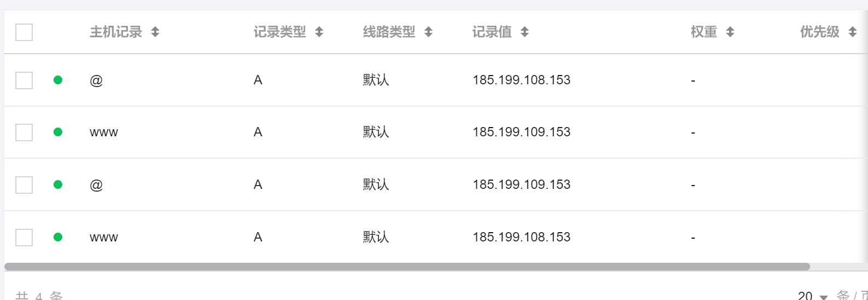
Task: Click sort arrows beside 主机记录 header
Action: click(x=155, y=32)
